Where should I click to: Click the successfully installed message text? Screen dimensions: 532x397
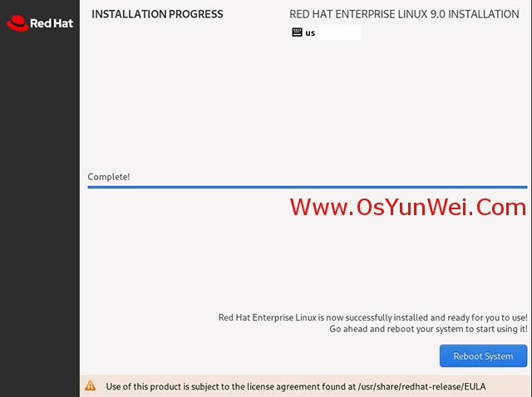[x=373, y=317]
